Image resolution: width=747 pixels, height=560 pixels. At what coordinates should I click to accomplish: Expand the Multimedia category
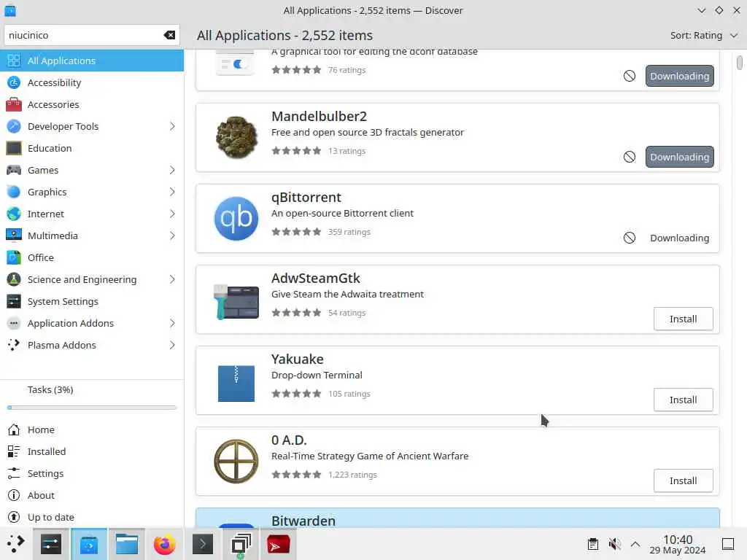[x=172, y=236]
